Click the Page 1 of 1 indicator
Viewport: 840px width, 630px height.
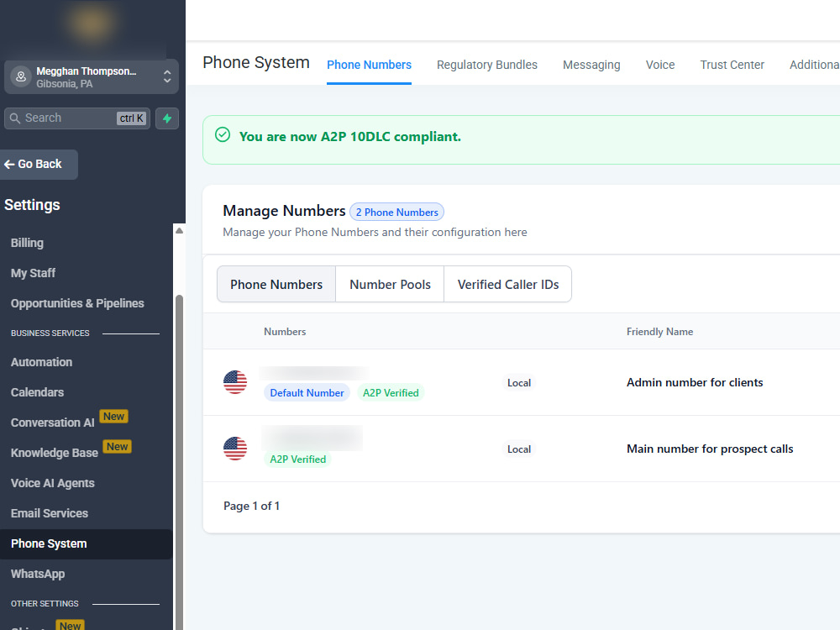(x=252, y=506)
